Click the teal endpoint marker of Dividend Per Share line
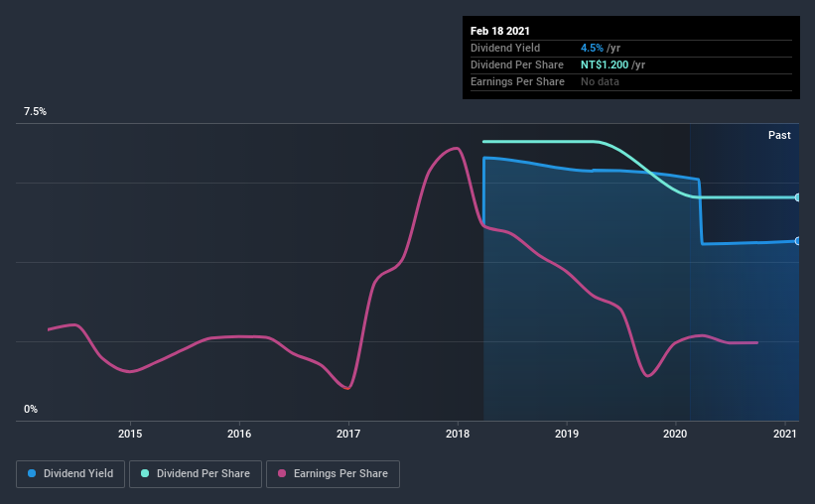Screen dimensions: 815x504 pyautogui.click(x=797, y=197)
